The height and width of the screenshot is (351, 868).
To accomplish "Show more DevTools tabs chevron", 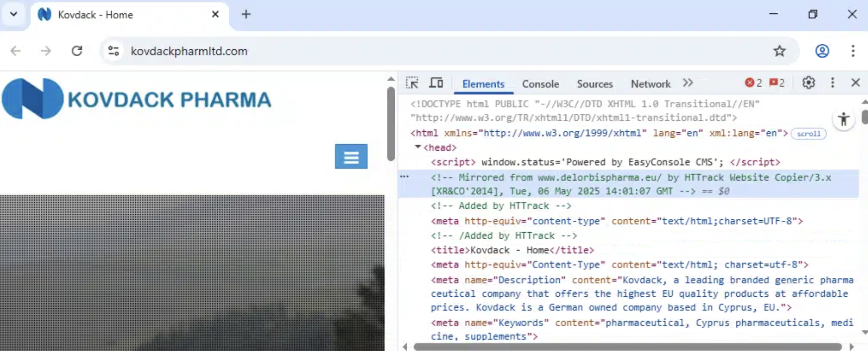I will click(x=688, y=83).
